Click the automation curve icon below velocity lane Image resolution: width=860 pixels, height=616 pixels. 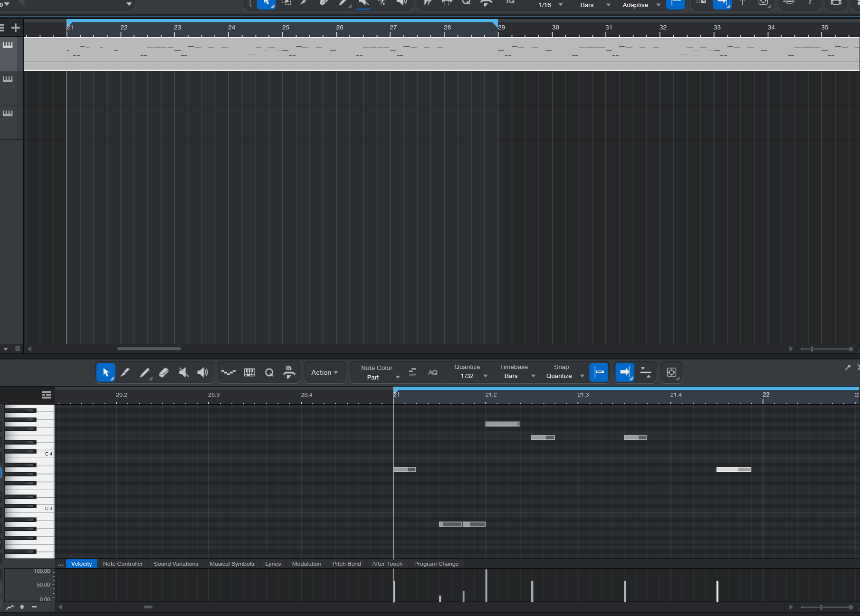(x=10, y=607)
